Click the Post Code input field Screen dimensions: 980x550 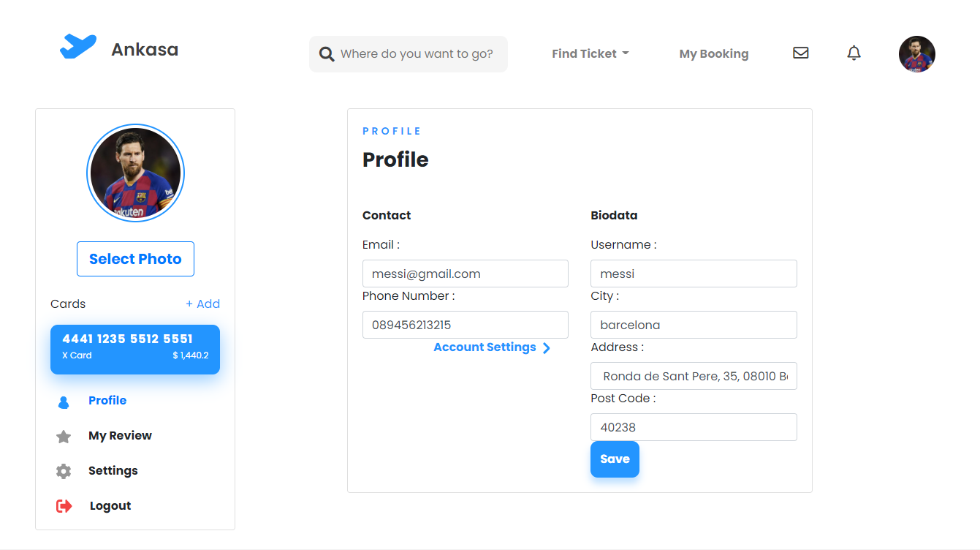click(x=694, y=427)
